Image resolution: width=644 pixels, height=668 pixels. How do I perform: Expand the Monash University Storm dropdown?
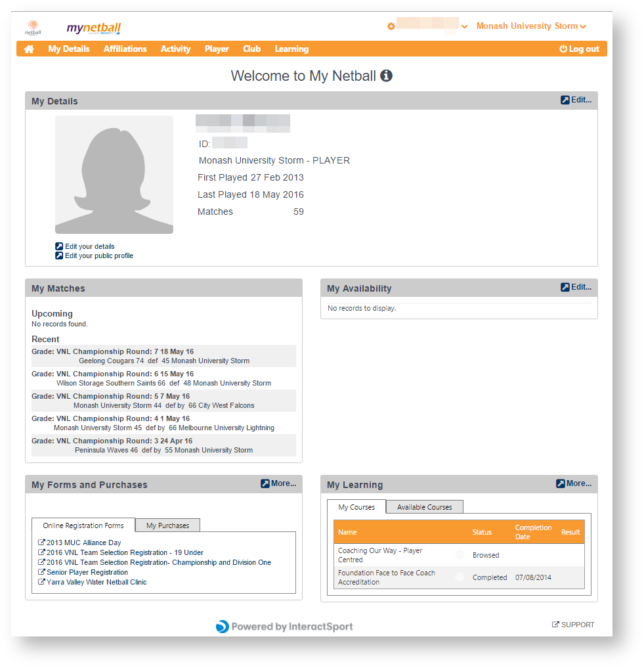531,26
